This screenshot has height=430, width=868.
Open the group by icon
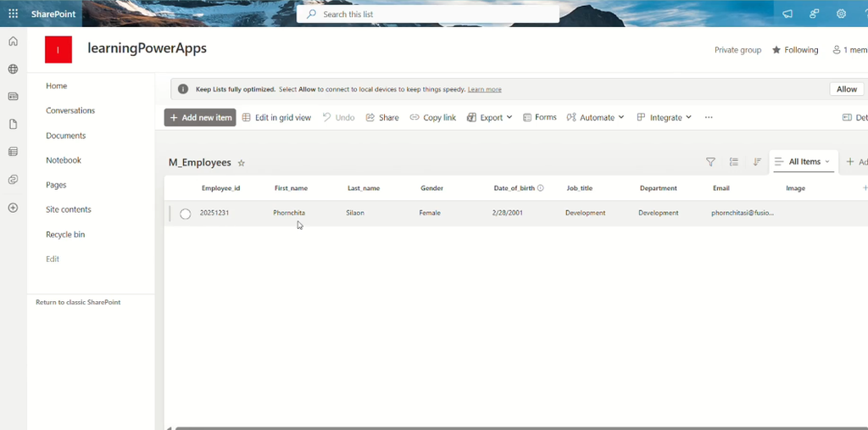tap(734, 162)
